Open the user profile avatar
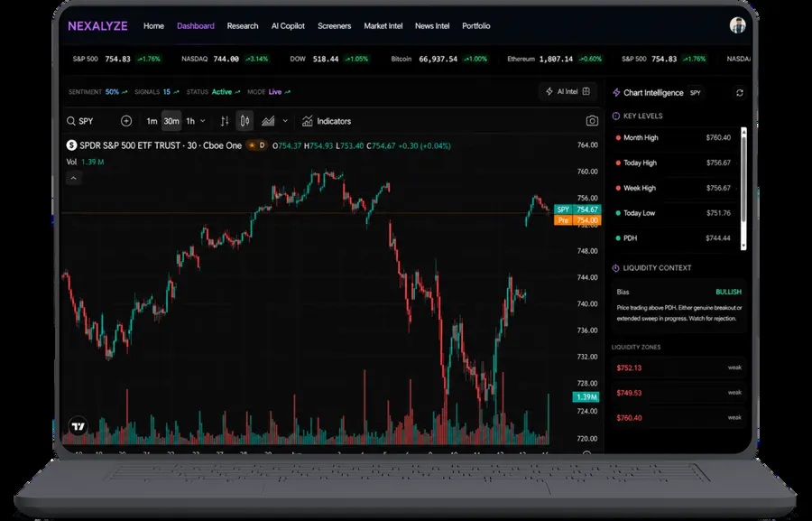 pos(737,25)
